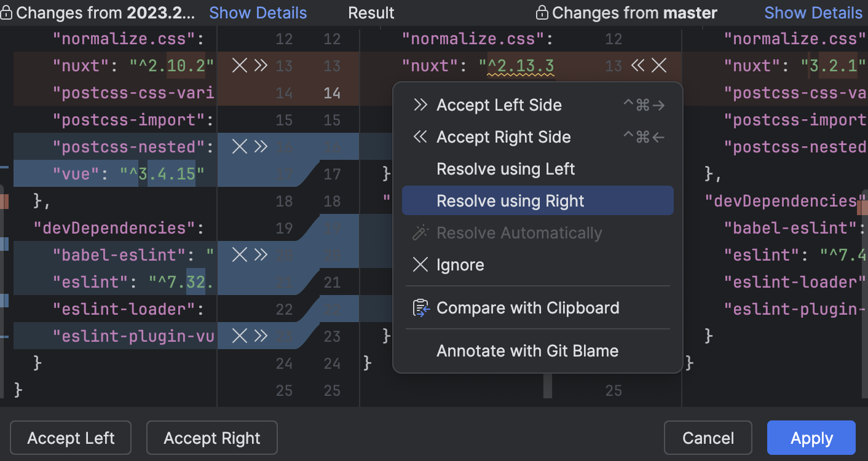
Task: Apply the babel-eslint change with the » icon
Action: point(259,254)
